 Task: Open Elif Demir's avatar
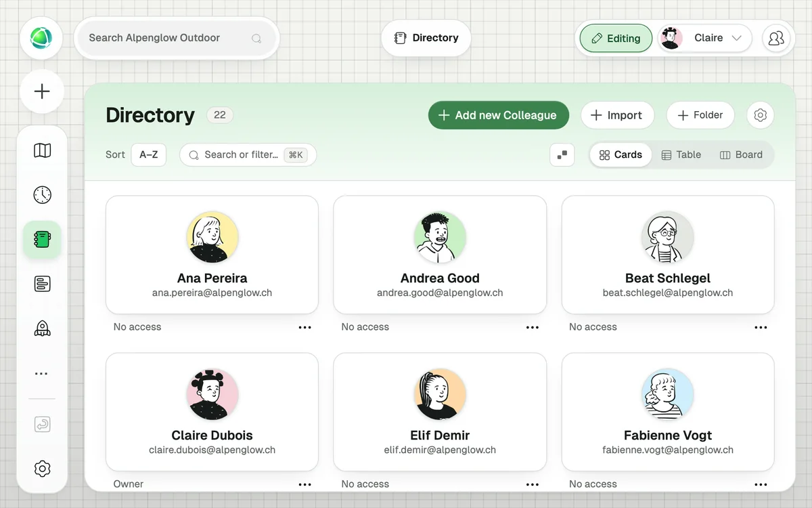[440, 394]
